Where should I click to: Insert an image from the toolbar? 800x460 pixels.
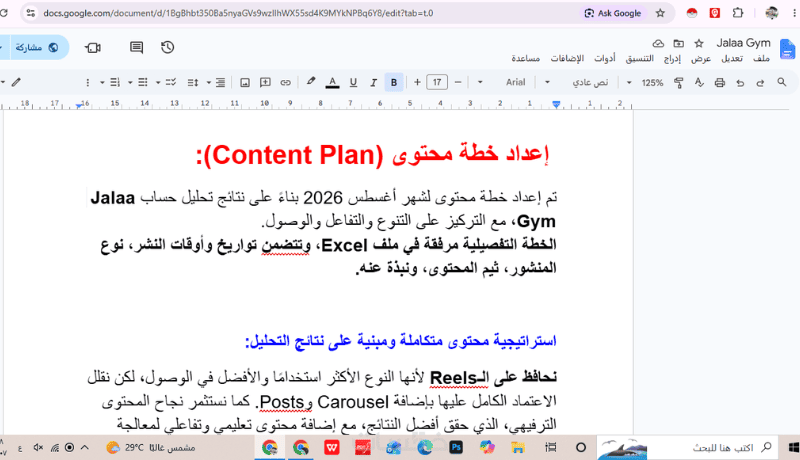click(x=245, y=83)
